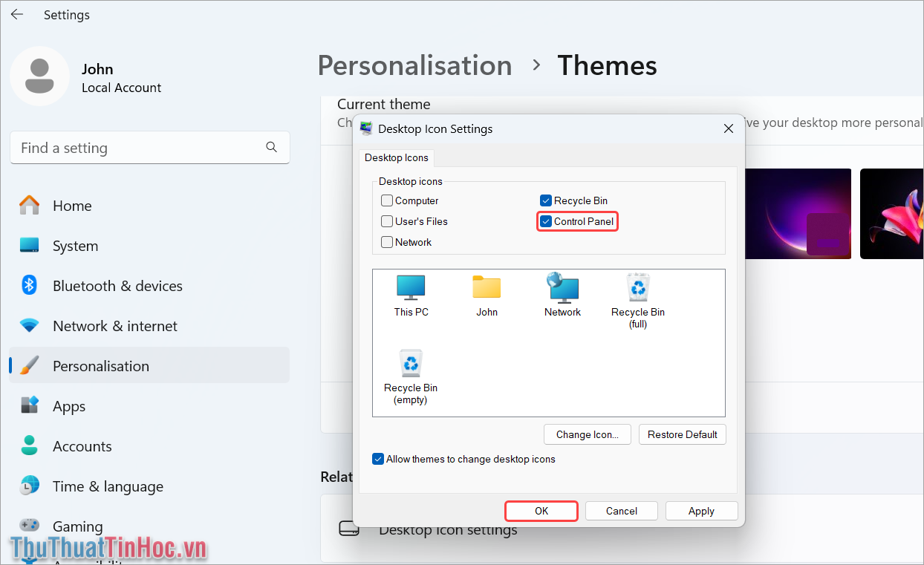Select the Recycle Bin (empty) icon
This screenshot has height=565, width=924.
pos(411,375)
